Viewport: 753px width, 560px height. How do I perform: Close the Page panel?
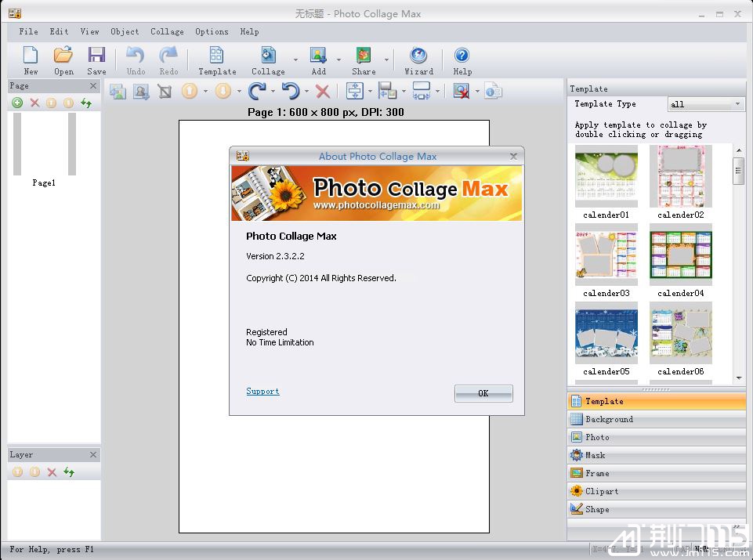pos(93,86)
